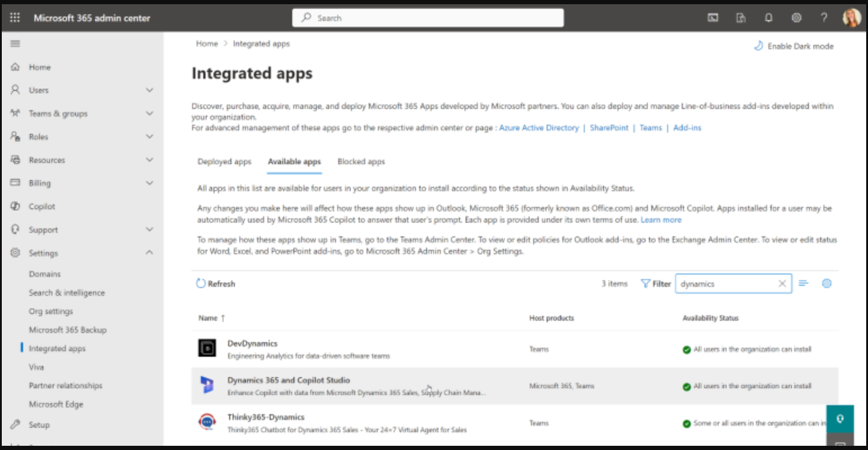
Task: Click the Dynamics 365 app logo
Action: [x=207, y=385]
